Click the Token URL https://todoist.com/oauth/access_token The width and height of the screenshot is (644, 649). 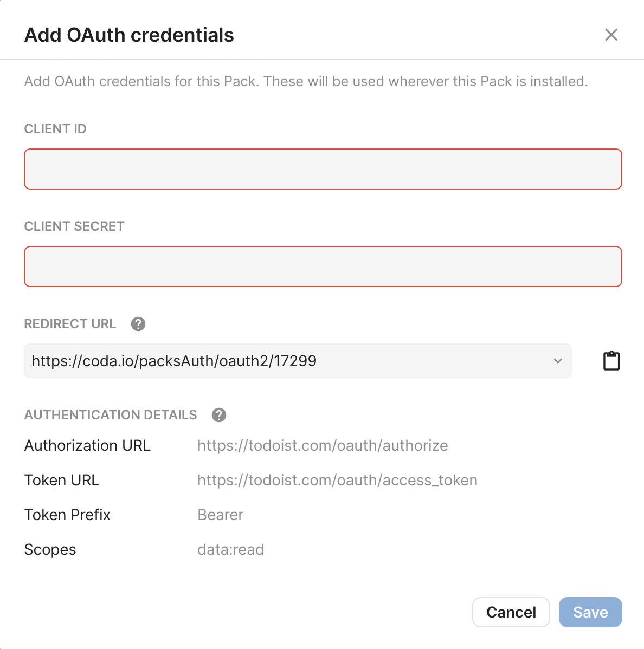(x=337, y=480)
